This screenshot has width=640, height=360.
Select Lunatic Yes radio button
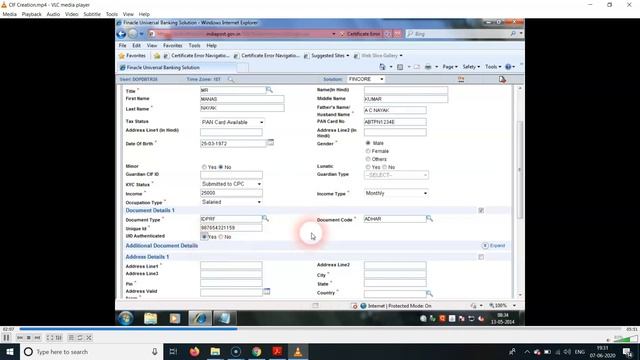pyautogui.click(x=368, y=167)
